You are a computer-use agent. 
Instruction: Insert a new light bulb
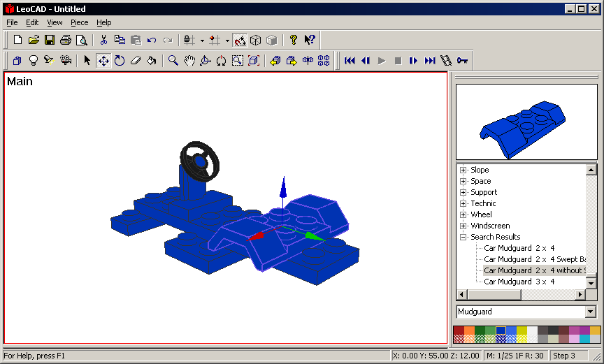33,61
